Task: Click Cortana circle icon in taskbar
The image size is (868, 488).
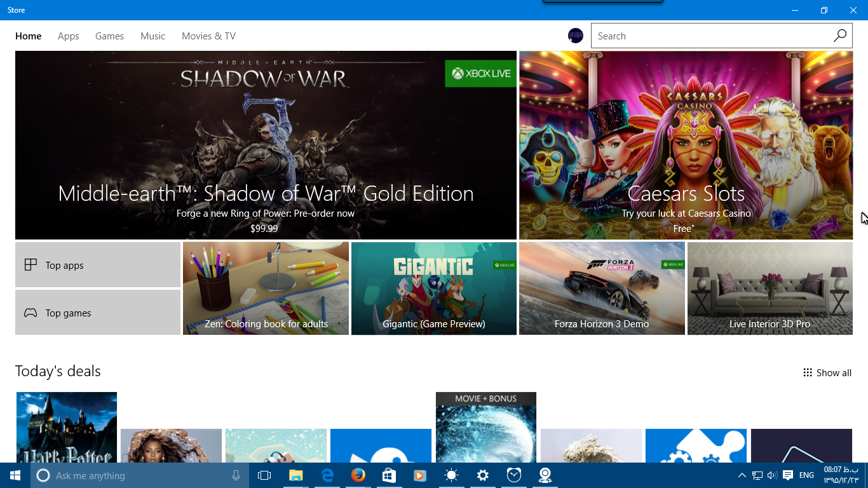Action: [x=43, y=475]
